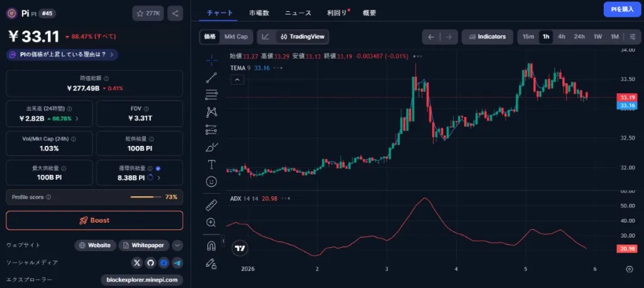Select TradingView chart mode
The width and height of the screenshot is (644, 288).
(303, 36)
